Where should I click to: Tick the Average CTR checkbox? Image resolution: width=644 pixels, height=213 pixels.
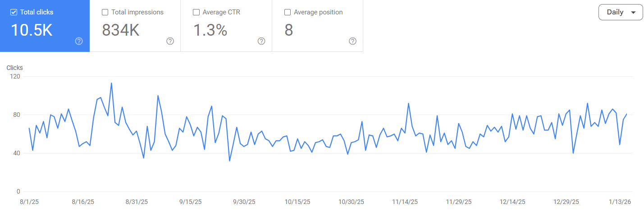[196, 12]
